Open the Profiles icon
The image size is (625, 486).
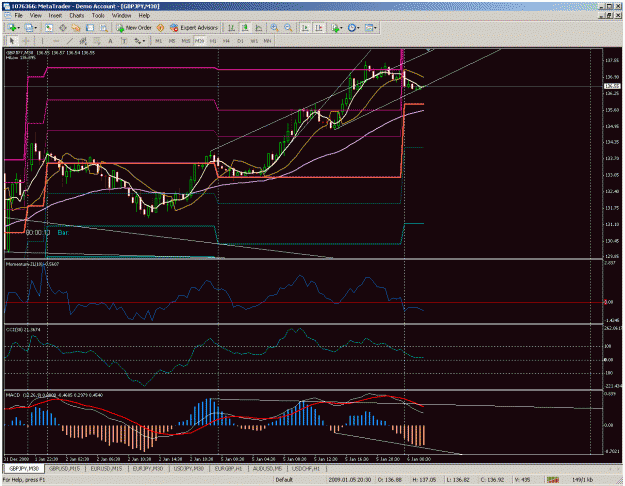(x=29, y=28)
